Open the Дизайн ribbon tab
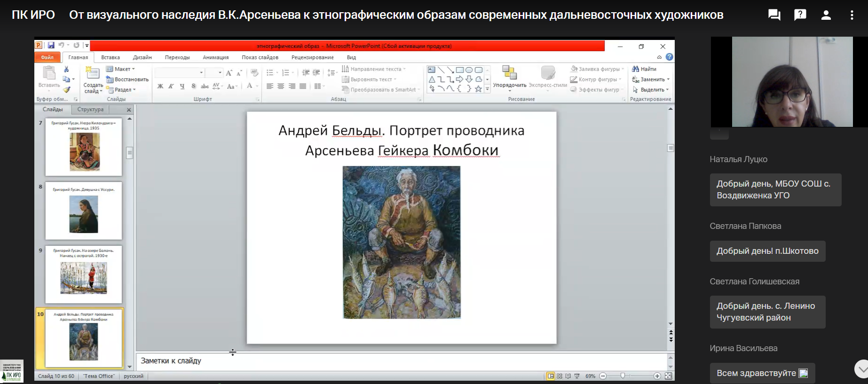868x384 pixels. (142, 57)
